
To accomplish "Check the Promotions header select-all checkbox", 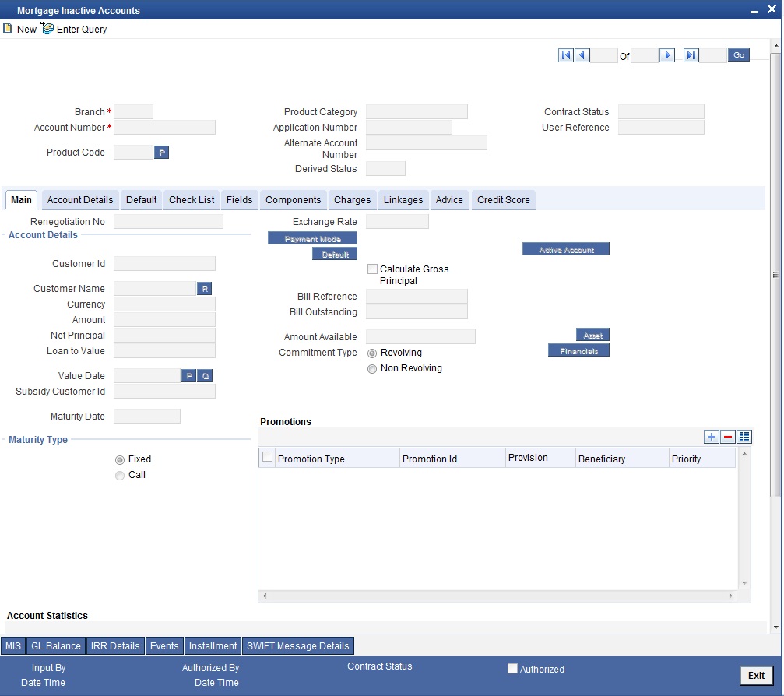I will click(268, 457).
